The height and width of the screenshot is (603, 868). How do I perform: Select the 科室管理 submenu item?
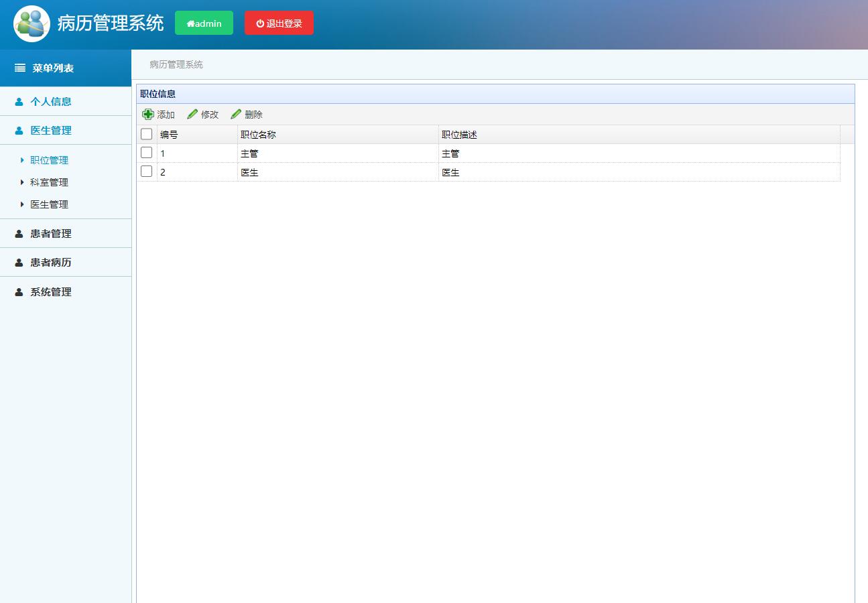pos(49,182)
